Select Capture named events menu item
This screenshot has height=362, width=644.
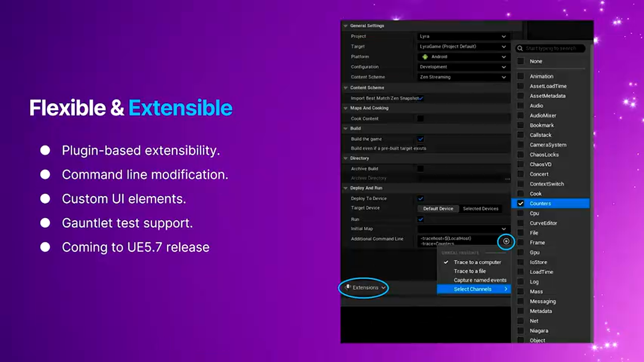click(479, 280)
